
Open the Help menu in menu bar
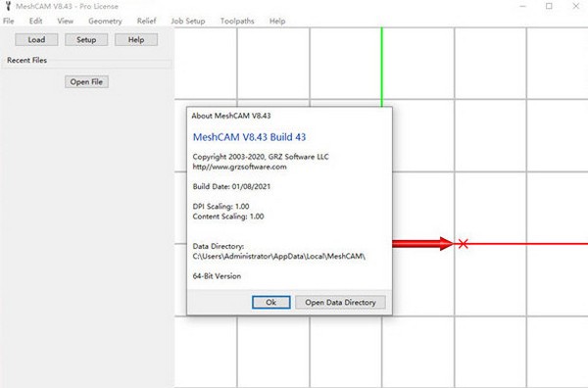point(277,21)
